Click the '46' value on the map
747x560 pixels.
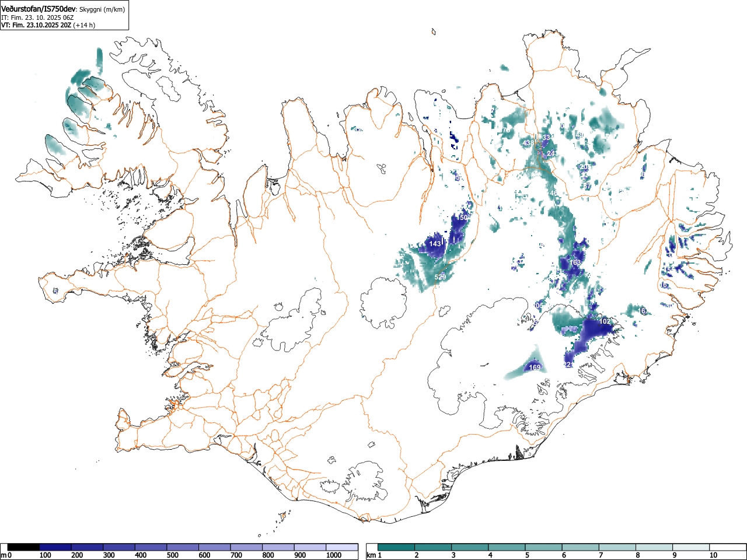(x=553, y=192)
